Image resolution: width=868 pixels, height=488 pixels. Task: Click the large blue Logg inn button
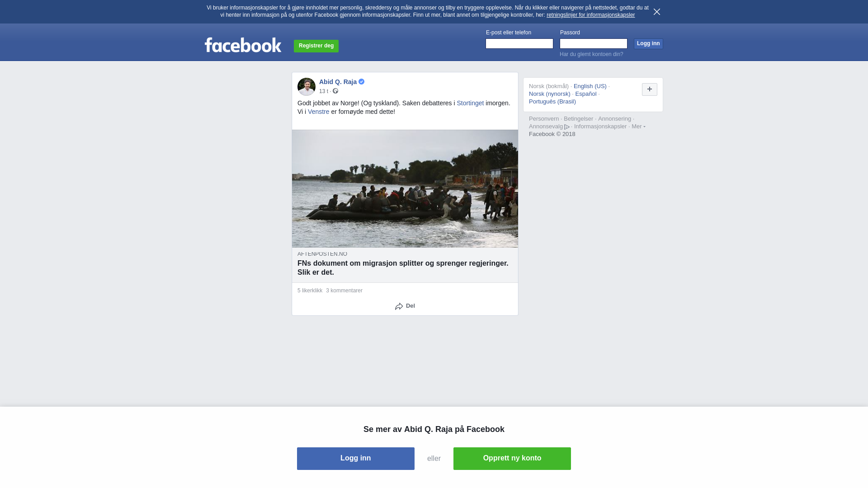point(356,459)
